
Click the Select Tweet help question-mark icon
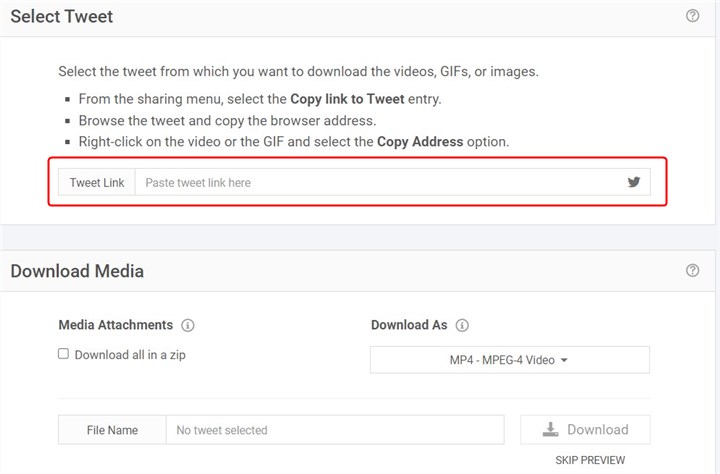coord(692,16)
